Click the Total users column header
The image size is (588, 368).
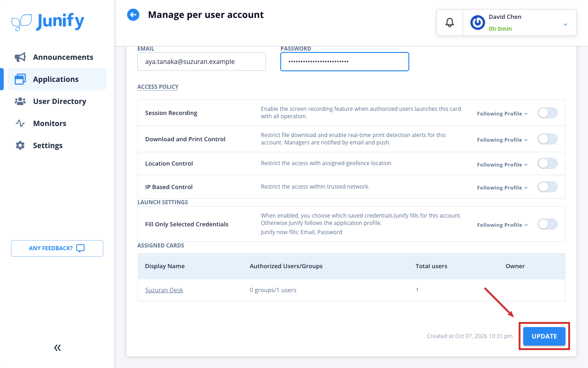coord(431,266)
